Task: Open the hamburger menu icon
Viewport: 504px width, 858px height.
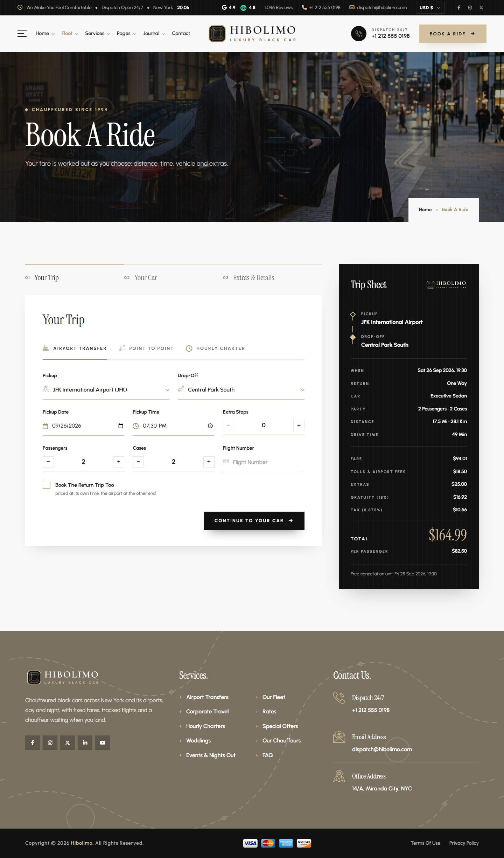Action: coord(22,34)
